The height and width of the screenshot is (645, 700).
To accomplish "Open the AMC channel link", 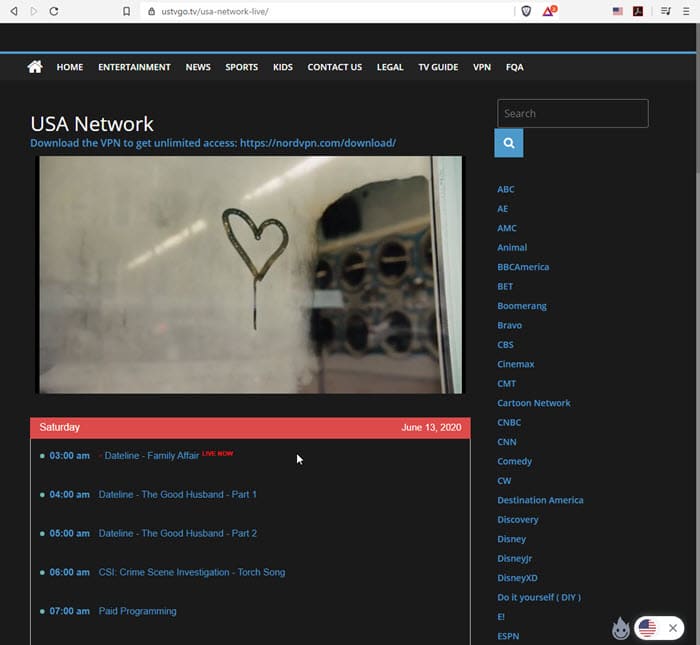I will 507,228.
